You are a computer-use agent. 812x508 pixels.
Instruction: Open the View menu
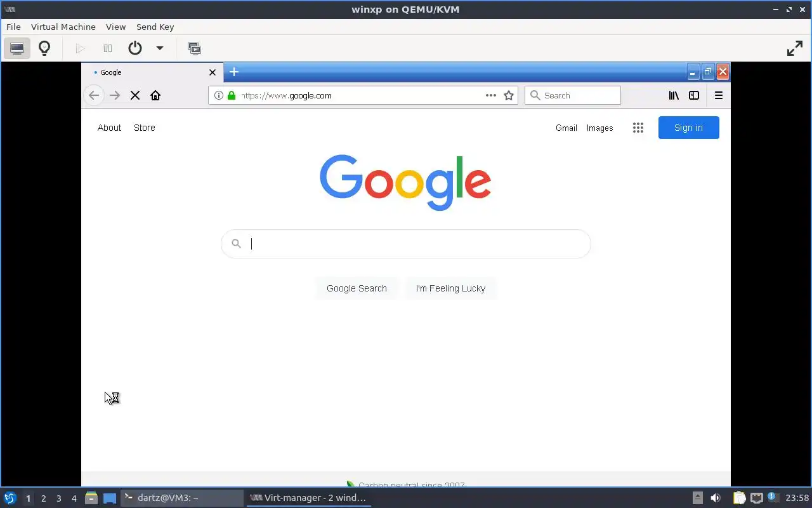pyautogui.click(x=115, y=27)
